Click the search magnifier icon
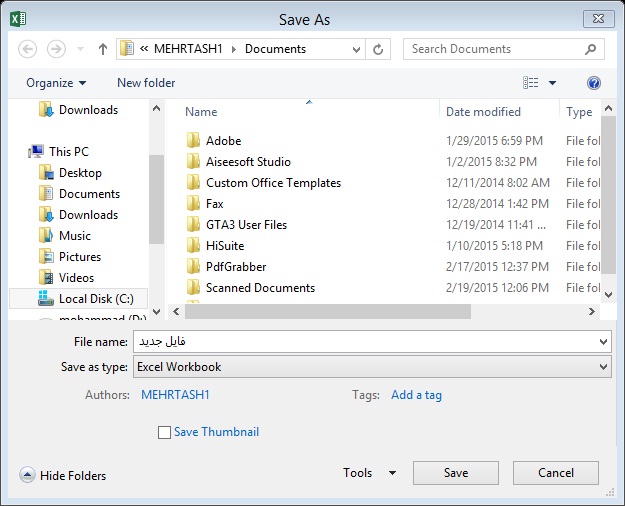 point(590,49)
